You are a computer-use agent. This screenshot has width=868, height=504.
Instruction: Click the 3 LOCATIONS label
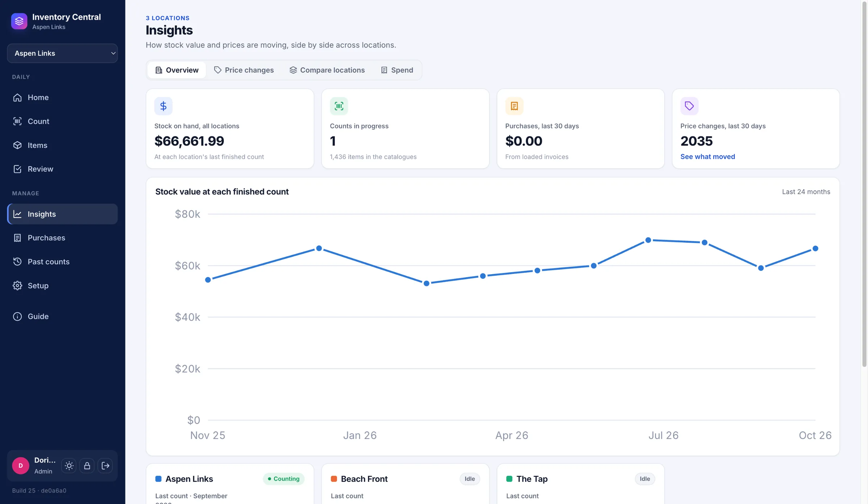click(167, 18)
